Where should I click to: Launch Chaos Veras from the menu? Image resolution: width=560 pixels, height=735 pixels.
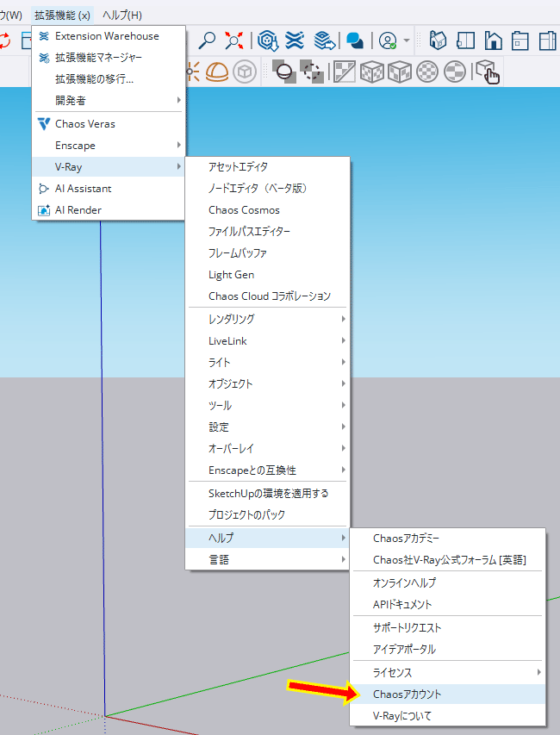pos(109,124)
